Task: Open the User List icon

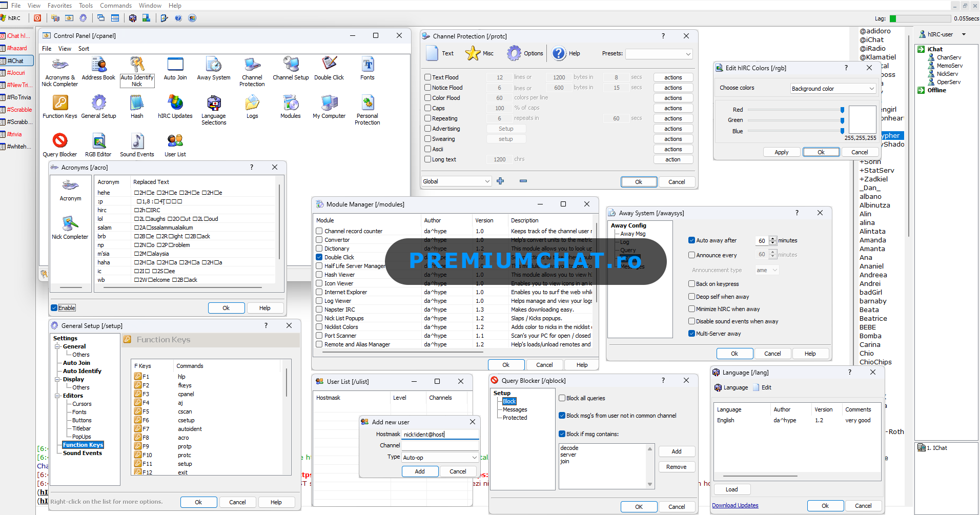Action: click(x=175, y=146)
